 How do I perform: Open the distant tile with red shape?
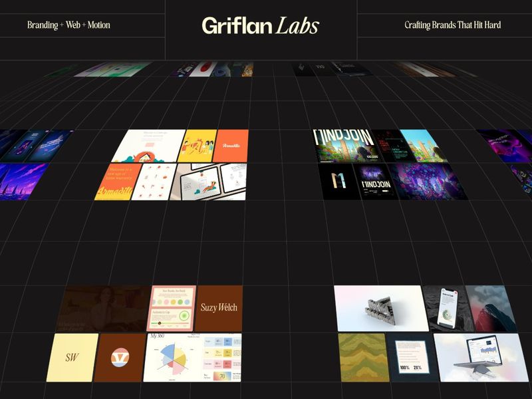point(203,69)
